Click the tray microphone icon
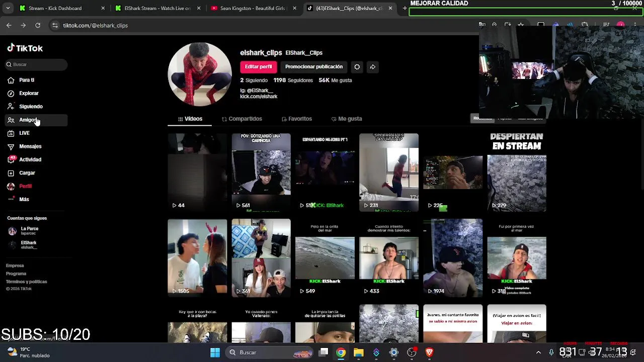Image resolution: width=644 pixels, height=362 pixels. [551, 352]
